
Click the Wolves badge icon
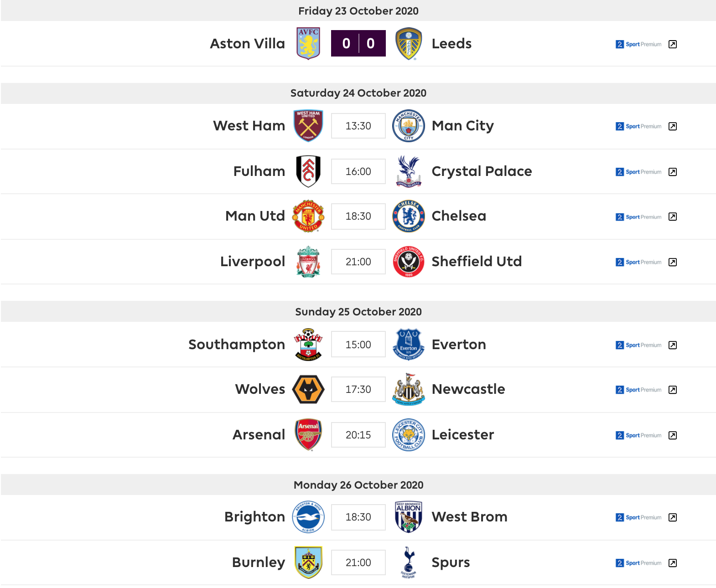pos(308,389)
